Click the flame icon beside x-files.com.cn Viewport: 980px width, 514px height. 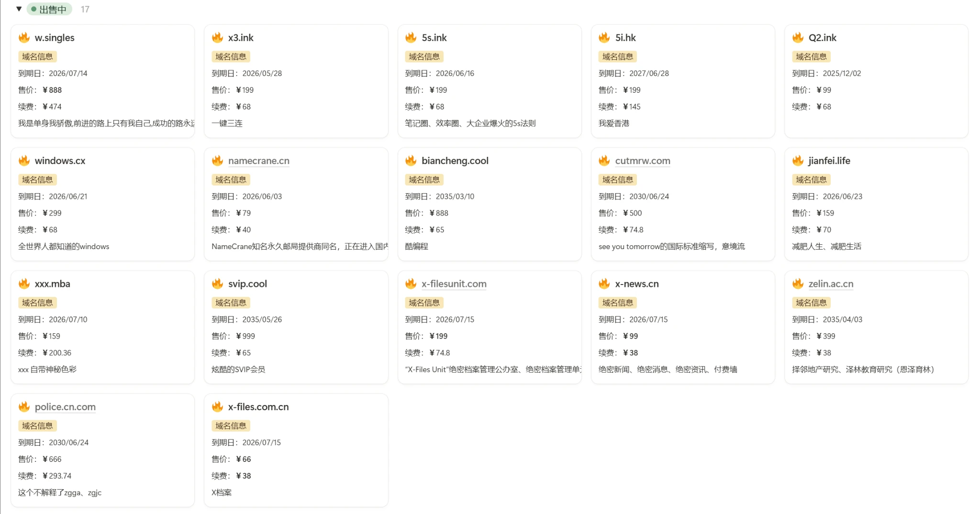218,407
